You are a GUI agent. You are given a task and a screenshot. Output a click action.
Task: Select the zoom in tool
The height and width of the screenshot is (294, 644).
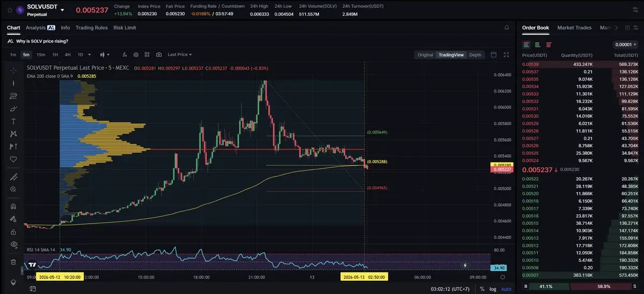(x=13, y=189)
